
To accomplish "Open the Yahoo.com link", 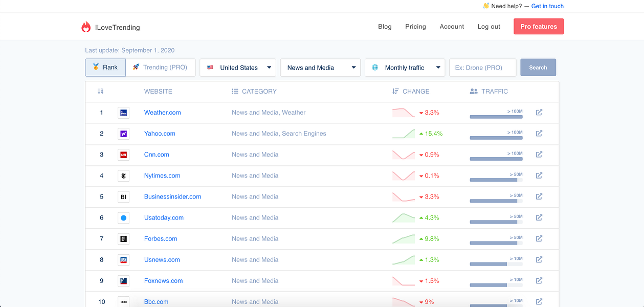I will click(160, 134).
